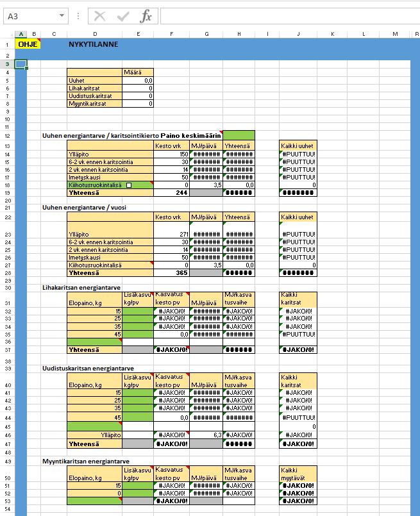Viewport: 420px width, 516px height.
Task: Click the green Paino keskimäärin input cell
Action: [x=239, y=135]
